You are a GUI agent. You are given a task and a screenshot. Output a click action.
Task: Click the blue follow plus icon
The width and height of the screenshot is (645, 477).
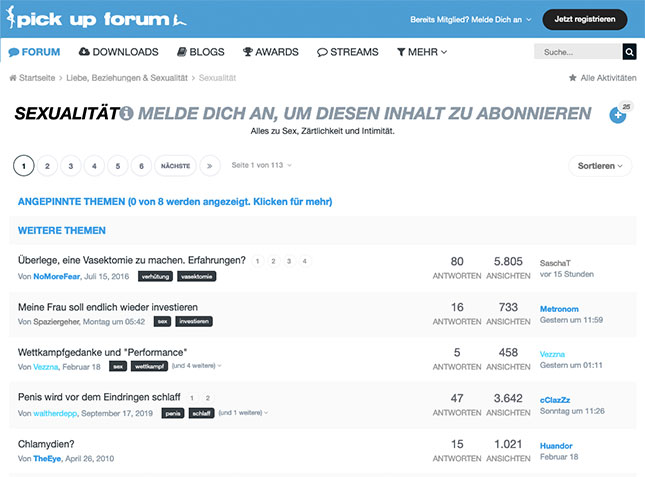(x=618, y=116)
